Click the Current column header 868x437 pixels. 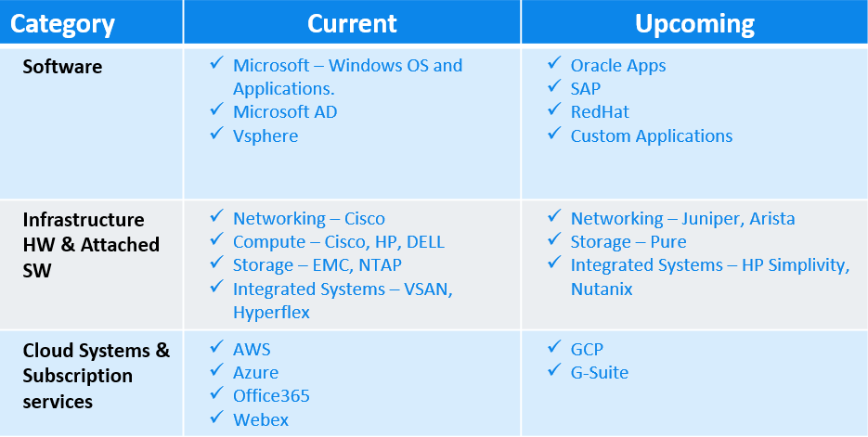tap(352, 23)
